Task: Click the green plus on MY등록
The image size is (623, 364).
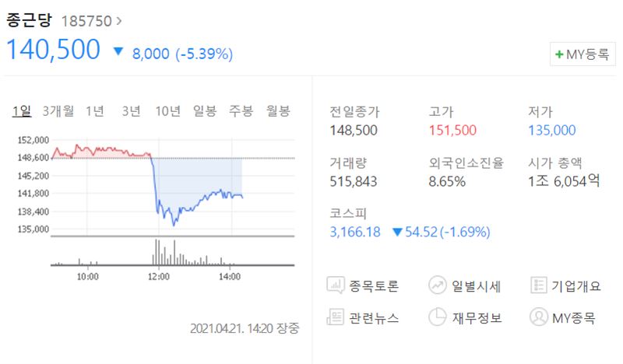Action: (559, 54)
